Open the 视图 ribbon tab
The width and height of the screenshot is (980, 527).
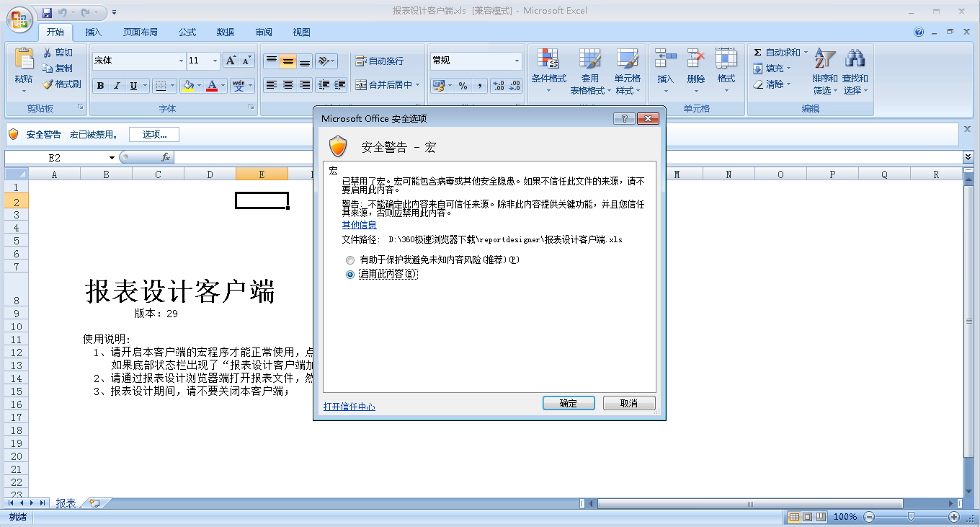302,32
